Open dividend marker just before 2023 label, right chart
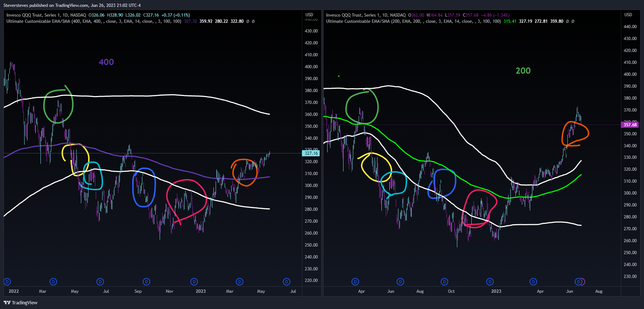Screen dimensions: 644x309 (490, 282)
